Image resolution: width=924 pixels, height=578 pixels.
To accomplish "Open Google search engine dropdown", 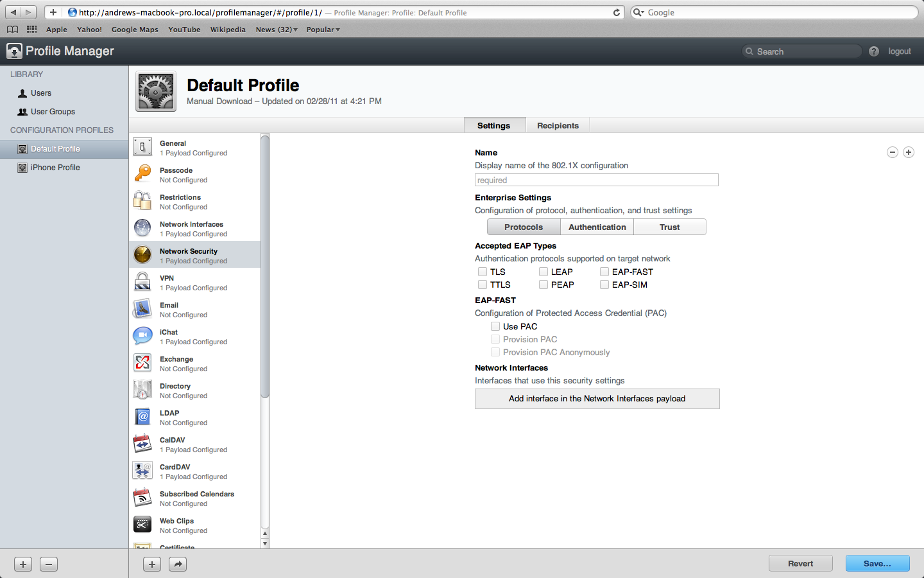I will (638, 12).
